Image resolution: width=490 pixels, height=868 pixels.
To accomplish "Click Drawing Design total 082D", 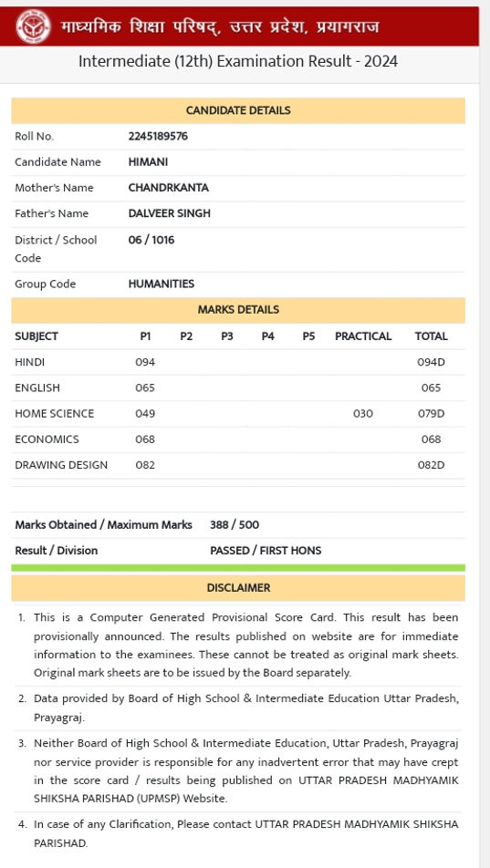I will [432, 465].
